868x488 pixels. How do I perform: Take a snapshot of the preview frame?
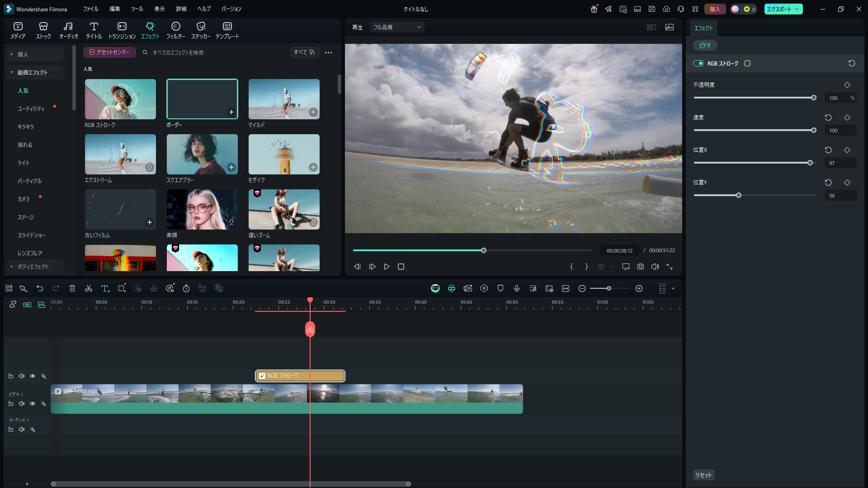(640, 267)
